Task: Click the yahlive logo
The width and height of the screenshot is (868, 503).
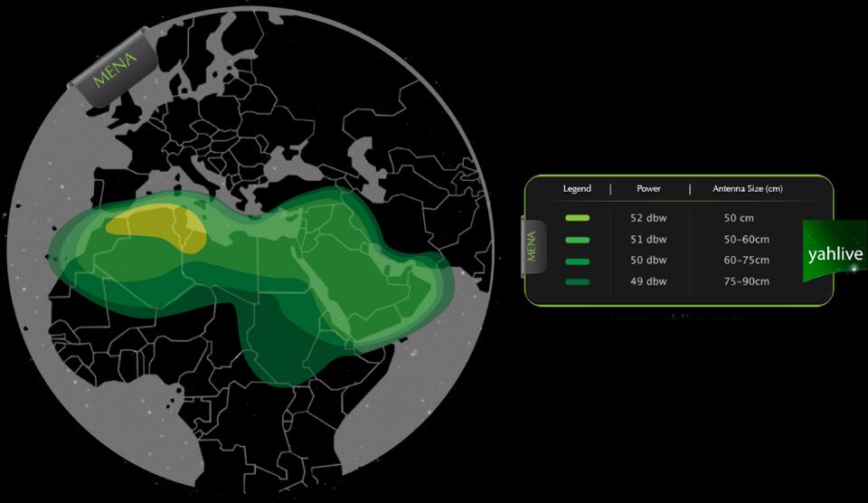Action: pyautogui.click(x=834, y=253)
